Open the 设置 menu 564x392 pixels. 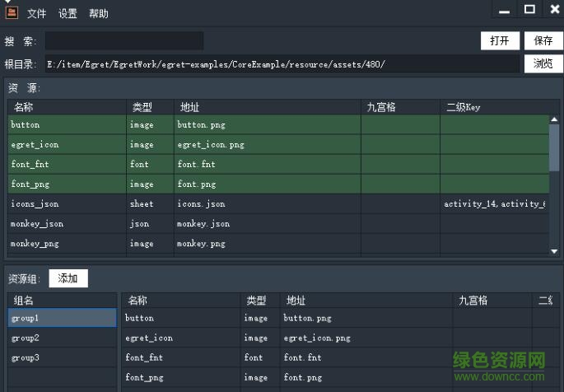(x=68, y=14)
